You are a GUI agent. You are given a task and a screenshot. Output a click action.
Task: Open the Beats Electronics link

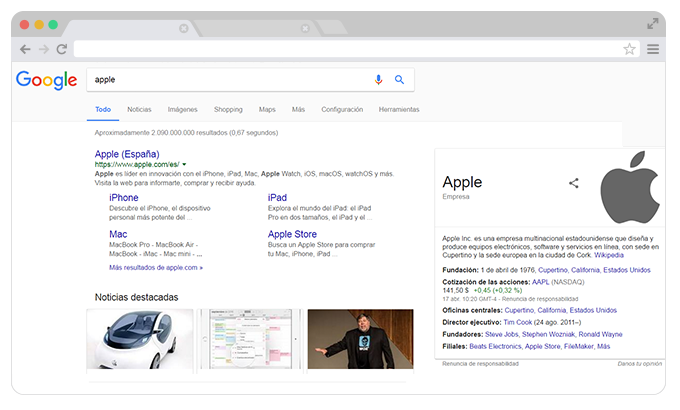(495, 347)
